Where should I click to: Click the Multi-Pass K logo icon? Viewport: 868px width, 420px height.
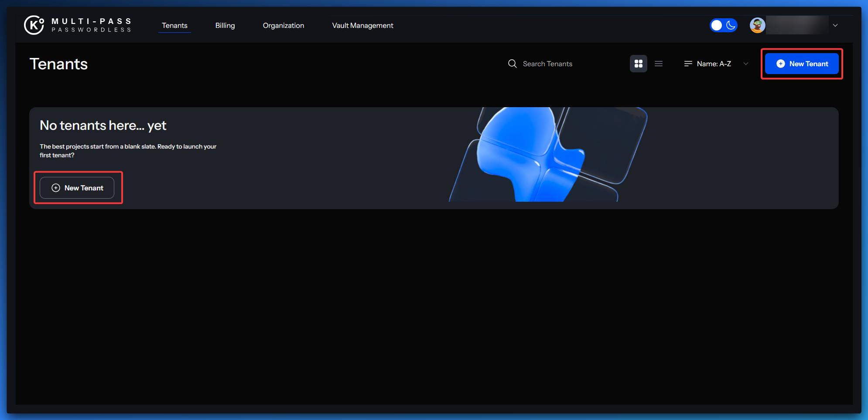click(34, 25)
